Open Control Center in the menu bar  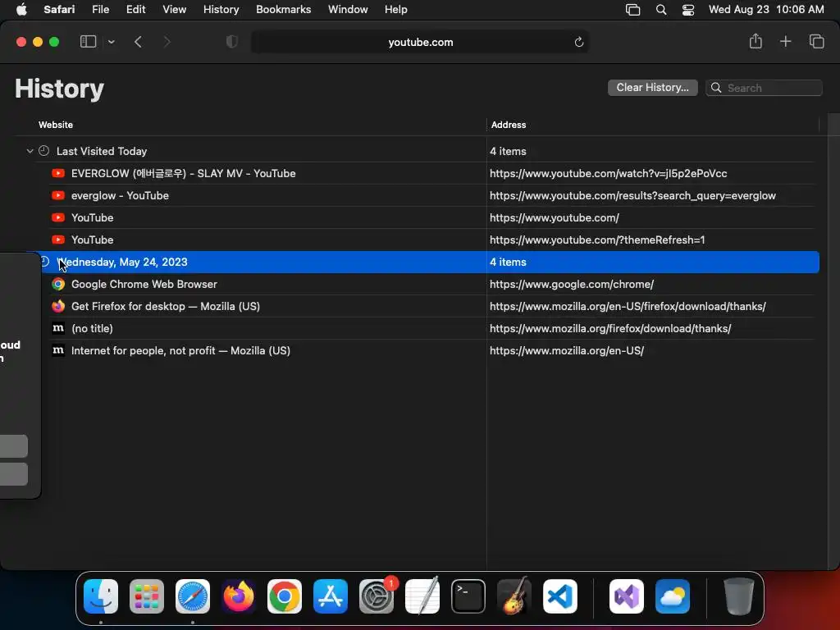(688, 10)
